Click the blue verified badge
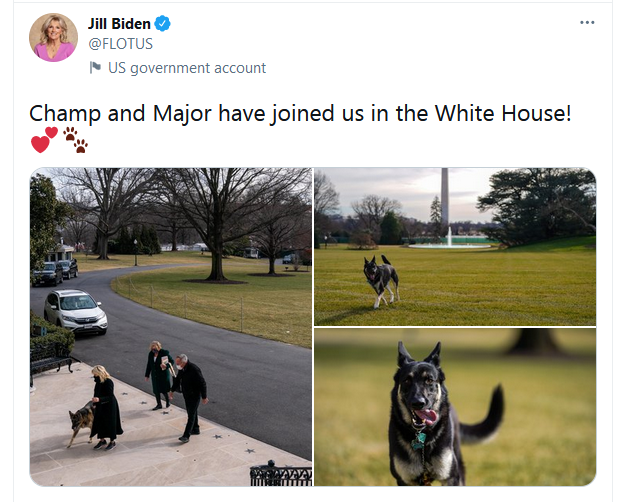 [162, 24]
